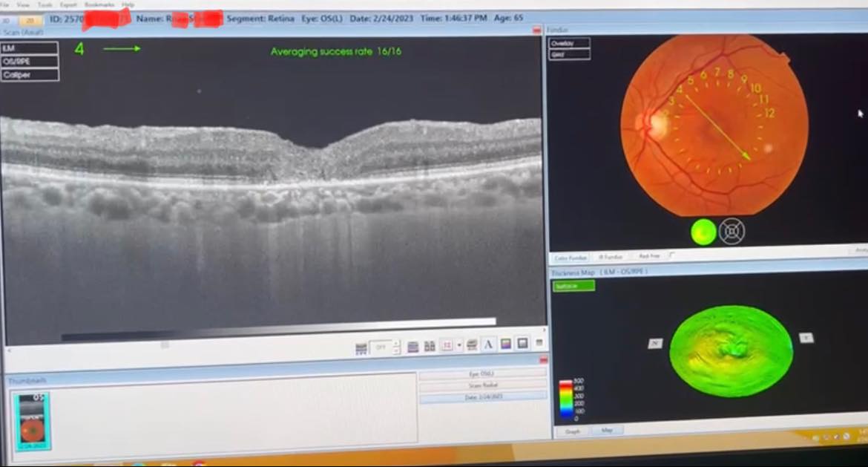Click the thickness color scale legend
Screen dimensions: 868x467
pyautogui.click(x=567, y=399)
